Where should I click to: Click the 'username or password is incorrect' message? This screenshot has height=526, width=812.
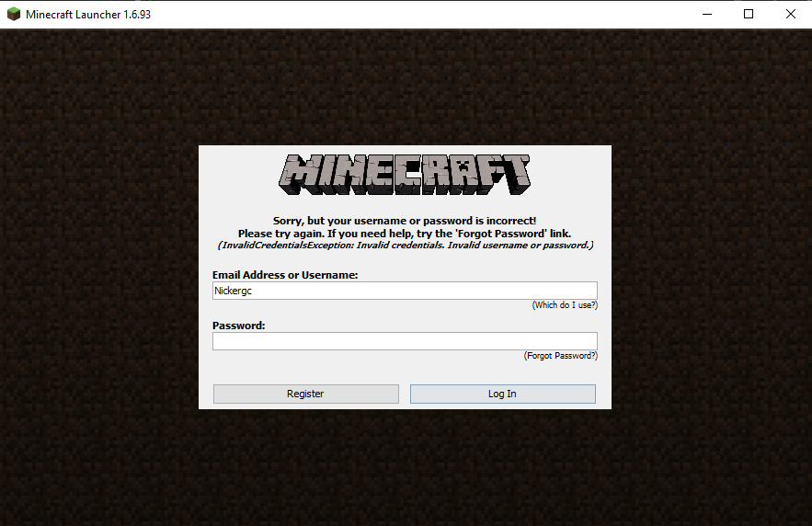click(x=405, y=221)
